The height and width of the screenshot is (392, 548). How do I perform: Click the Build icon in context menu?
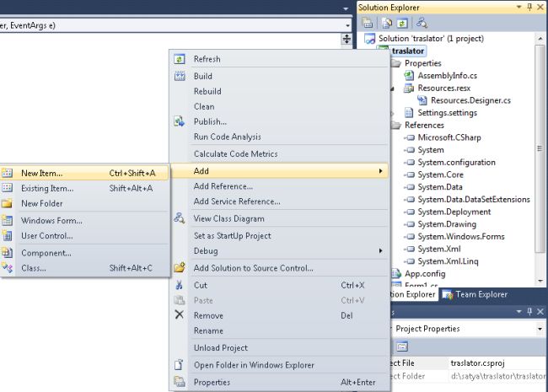[x=180, y=76]
